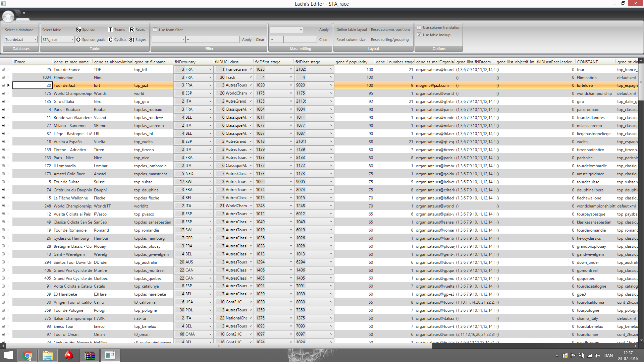Image resolution: width=644 pixels, height=362 pixels.
Task: Sort by the gene_f_popularity column header
Action: pos(351,62)
